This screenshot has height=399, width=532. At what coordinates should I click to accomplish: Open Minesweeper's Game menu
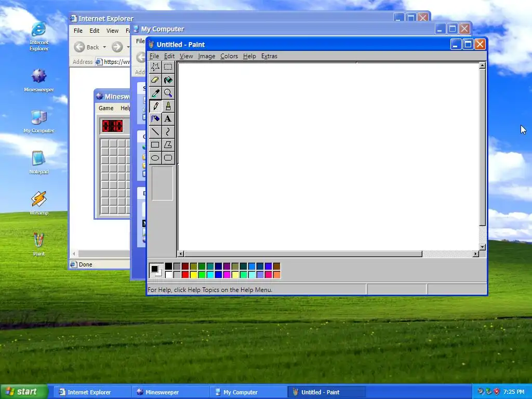(x=106, y=108)
